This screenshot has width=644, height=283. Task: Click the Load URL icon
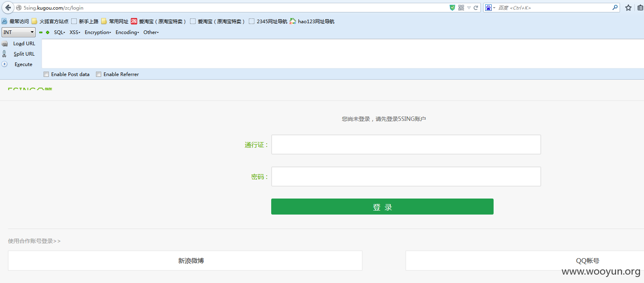click(x=5, y=44)
